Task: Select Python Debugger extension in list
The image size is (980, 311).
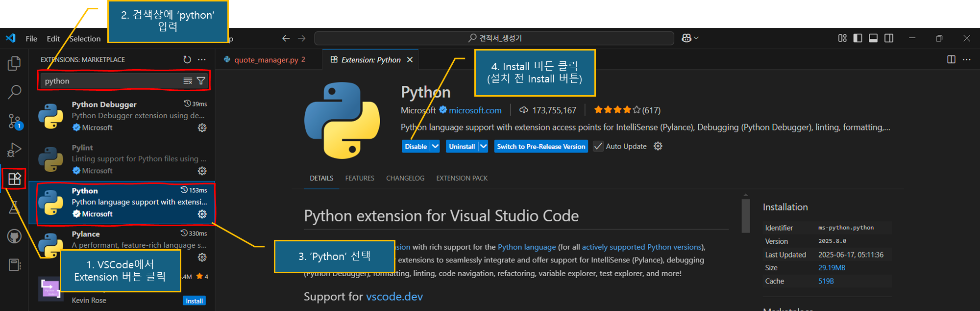Action: coord(122,116)
